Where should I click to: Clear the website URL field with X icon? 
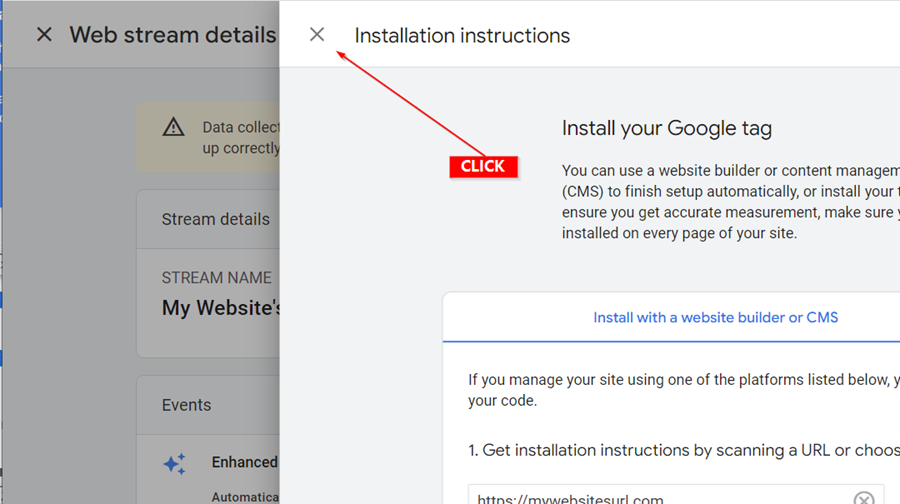863,498
